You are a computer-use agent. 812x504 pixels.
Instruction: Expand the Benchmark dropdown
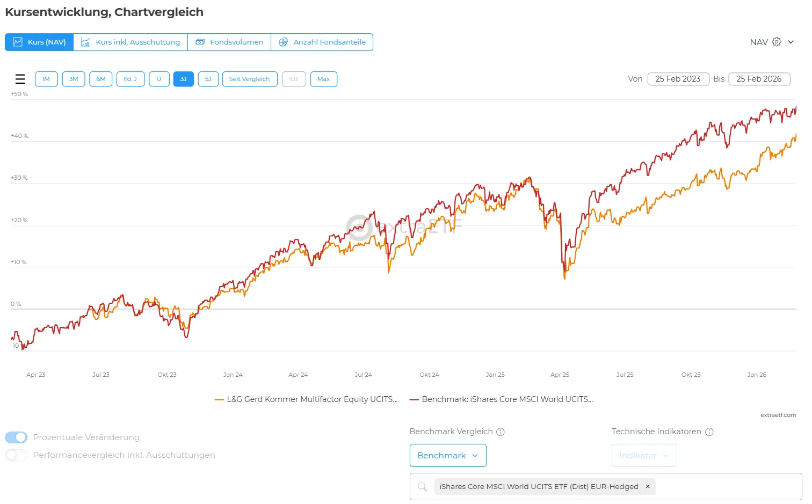[x=448, y=456]
